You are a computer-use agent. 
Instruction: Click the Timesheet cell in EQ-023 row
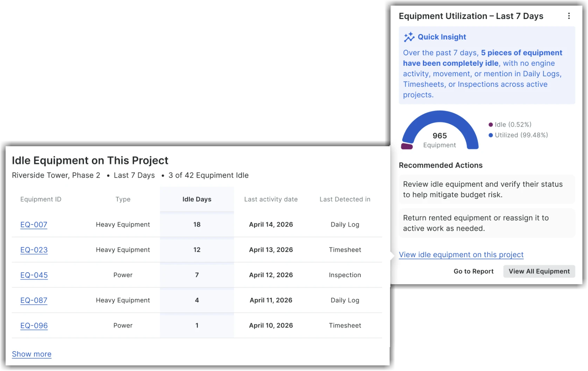tap(345, 250)
